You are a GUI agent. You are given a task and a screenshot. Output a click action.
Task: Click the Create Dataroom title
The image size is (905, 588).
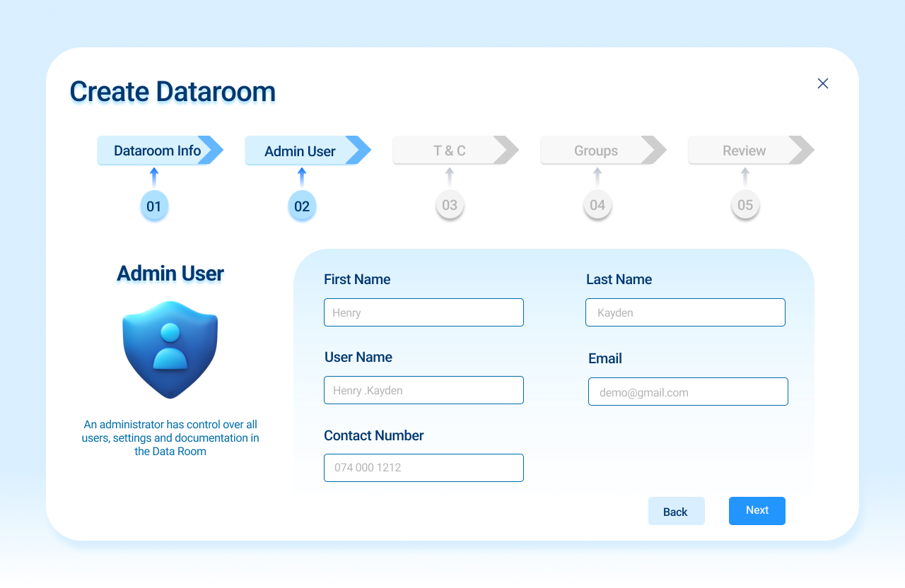pos(173,92)
